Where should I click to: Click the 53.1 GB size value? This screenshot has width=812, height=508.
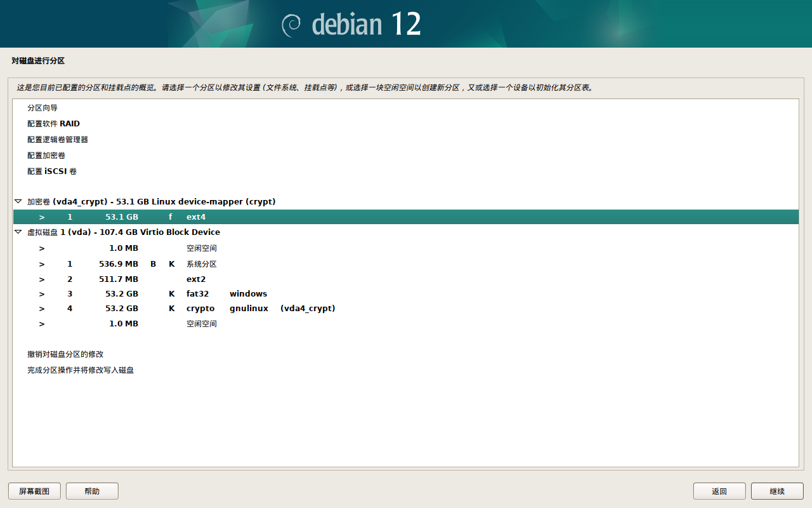pos(122,217)
